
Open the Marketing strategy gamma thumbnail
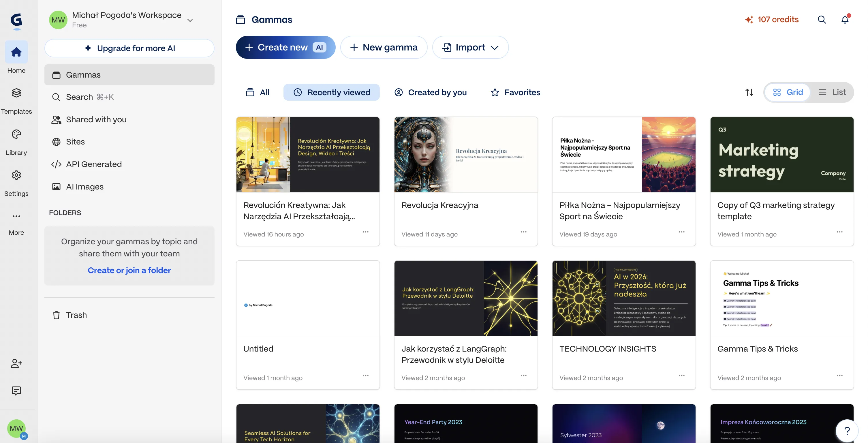tap(781, 155)
